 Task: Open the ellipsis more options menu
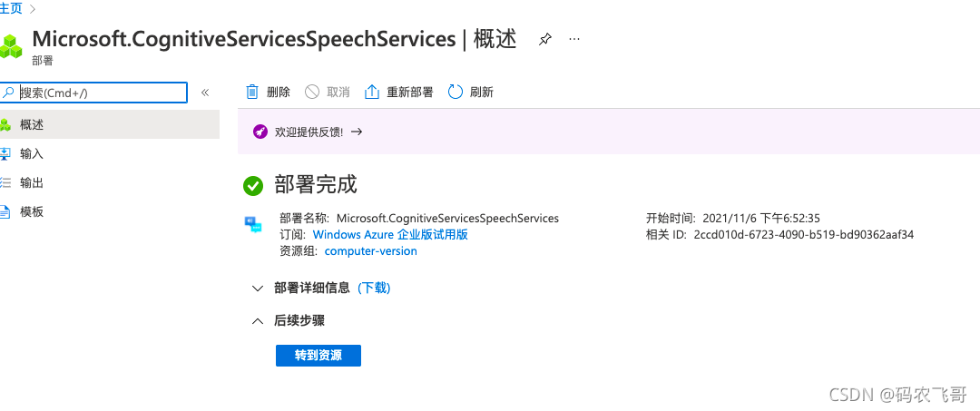pos(573,40)
